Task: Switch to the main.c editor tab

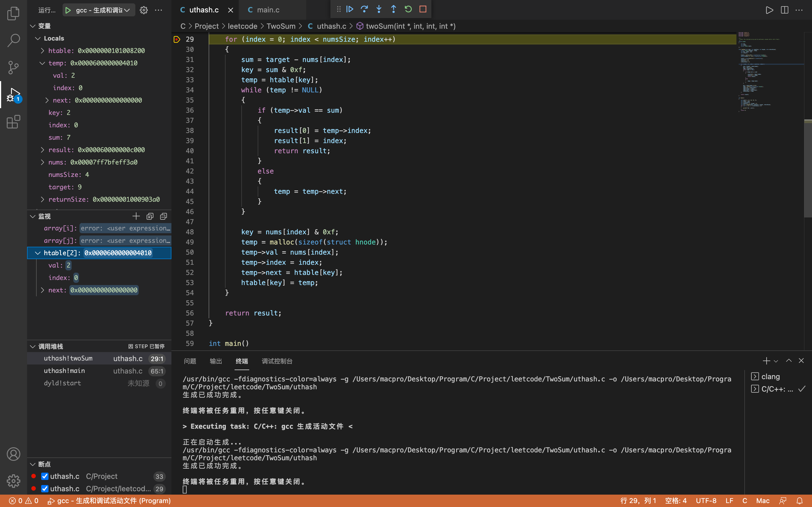Action: click(x=268, y=10)
